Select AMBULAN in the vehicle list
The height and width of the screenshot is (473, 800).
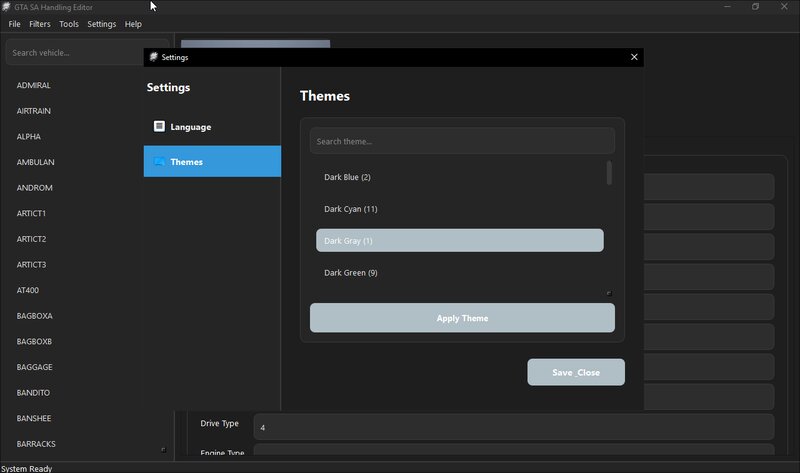tap(35, 162)
